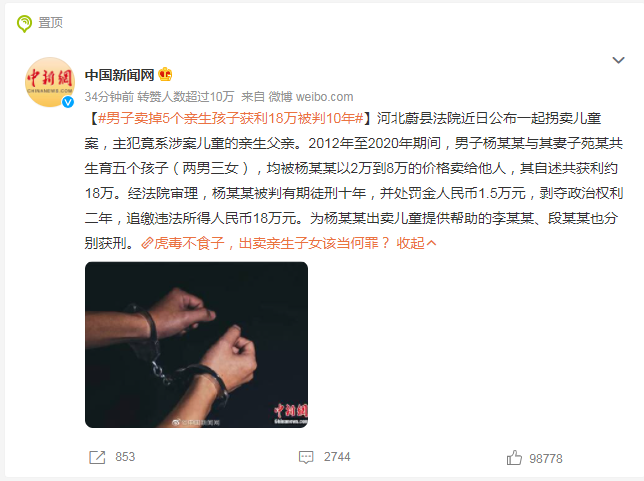Click the like count 98778
Viewport: 644px width, 481px height.
pos(546,458)
